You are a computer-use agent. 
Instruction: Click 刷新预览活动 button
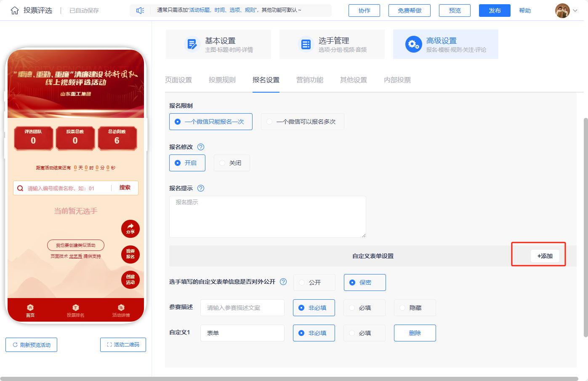32,345
